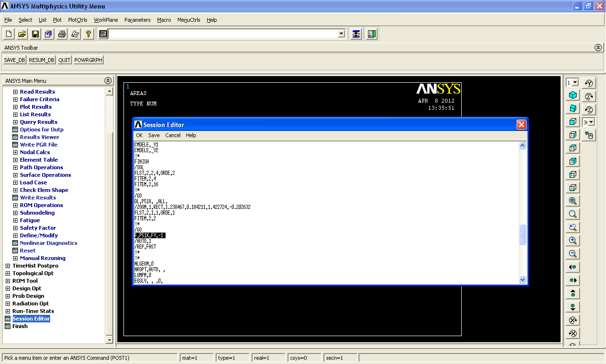Open a database file via folder icon

(22, 34)
